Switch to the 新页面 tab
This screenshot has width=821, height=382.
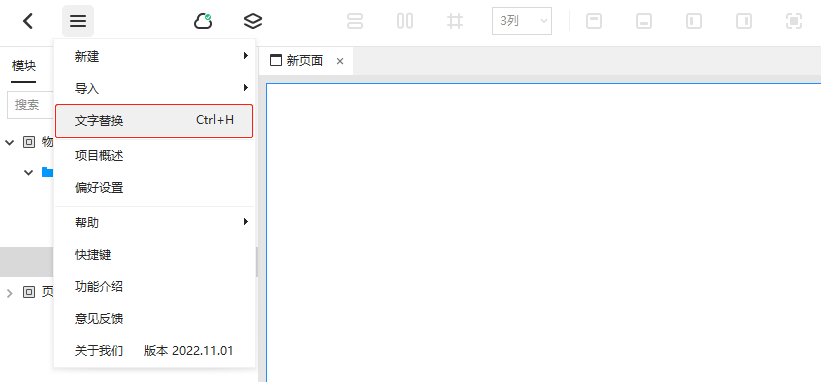[x=305, y=61]
